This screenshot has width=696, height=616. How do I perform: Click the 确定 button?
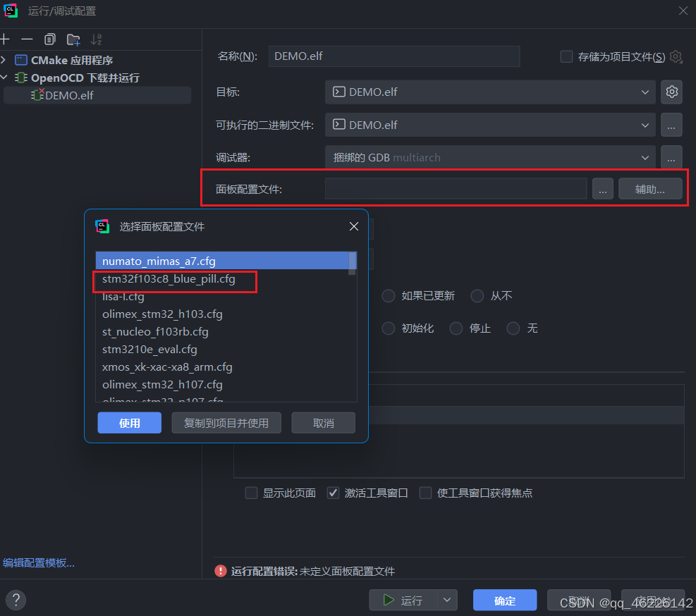pos(505,600)
